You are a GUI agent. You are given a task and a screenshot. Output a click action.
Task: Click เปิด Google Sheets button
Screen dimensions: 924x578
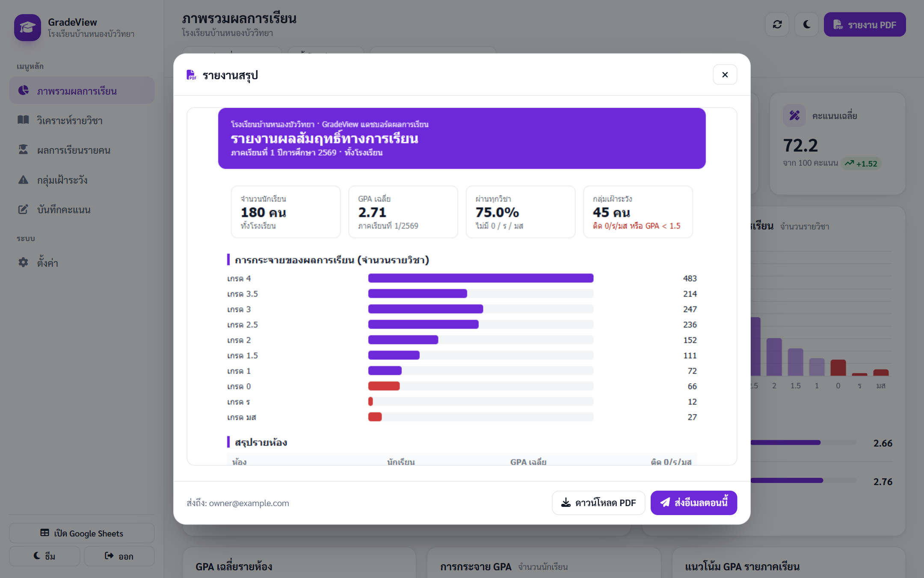click(x=82, y=533)
